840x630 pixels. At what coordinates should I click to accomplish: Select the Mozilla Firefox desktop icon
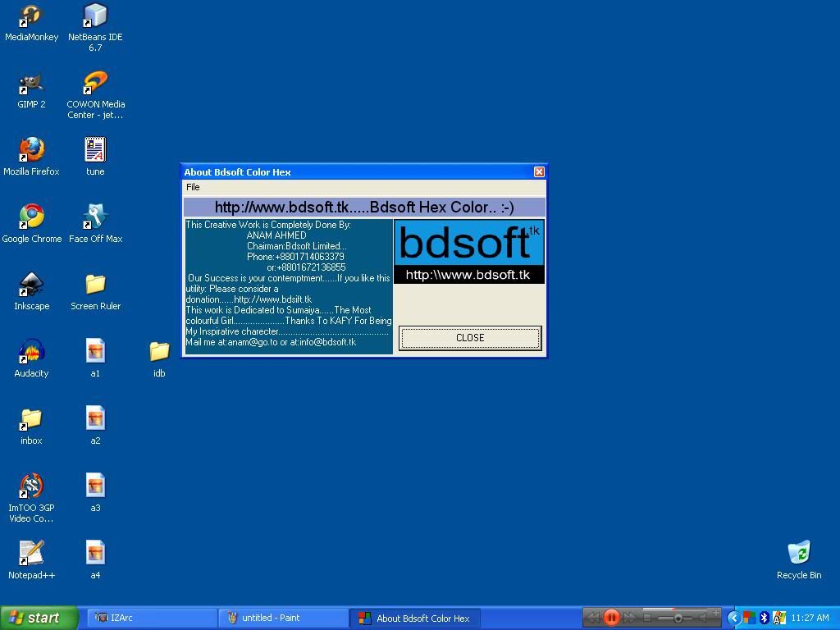[31, 150]
